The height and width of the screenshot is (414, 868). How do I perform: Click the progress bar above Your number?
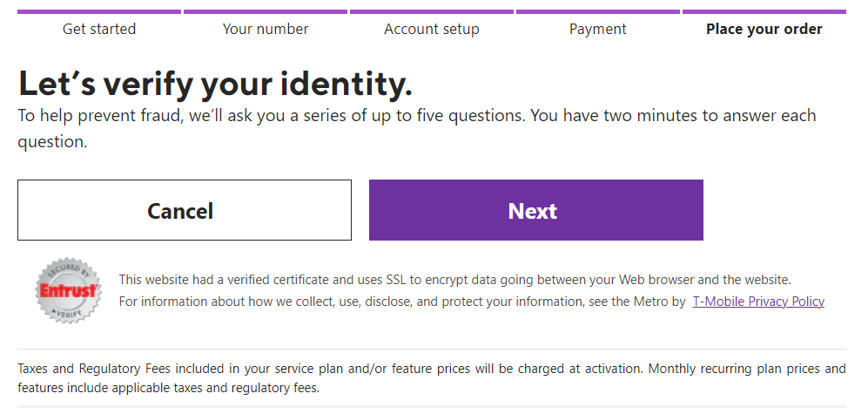click(266, 12)
